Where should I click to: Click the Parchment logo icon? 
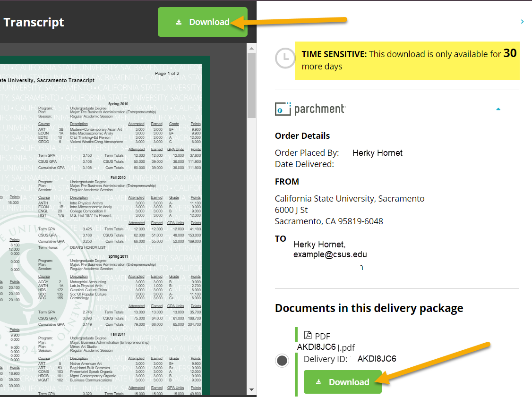283,109
